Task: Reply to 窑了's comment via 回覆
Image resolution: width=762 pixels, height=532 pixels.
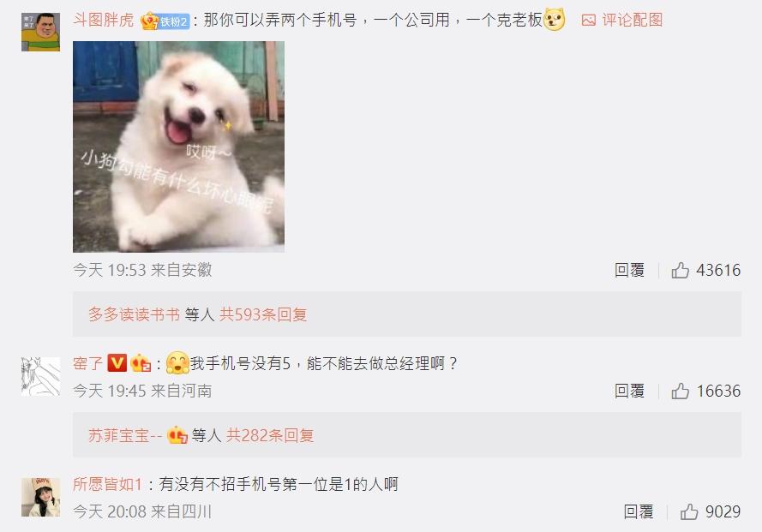Action: coord(629,392)
